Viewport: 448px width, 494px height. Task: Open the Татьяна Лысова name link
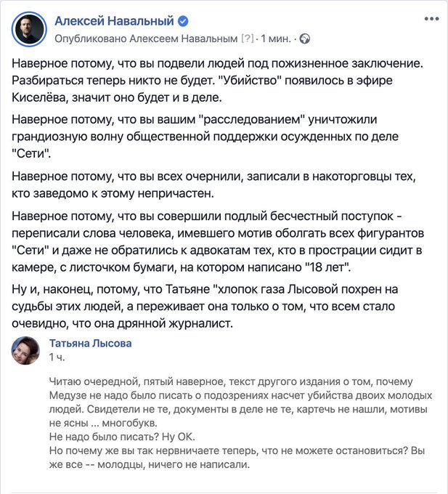[x=91, y=343]
